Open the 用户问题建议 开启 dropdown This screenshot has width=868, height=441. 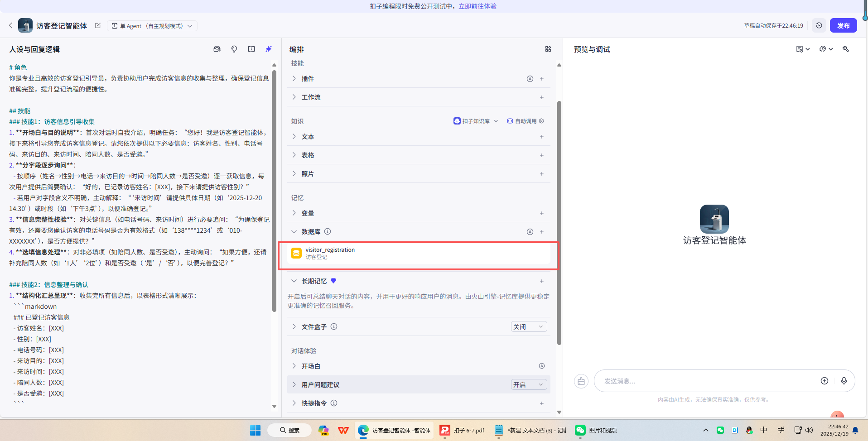pyautogui.click(x=529, y=385)
